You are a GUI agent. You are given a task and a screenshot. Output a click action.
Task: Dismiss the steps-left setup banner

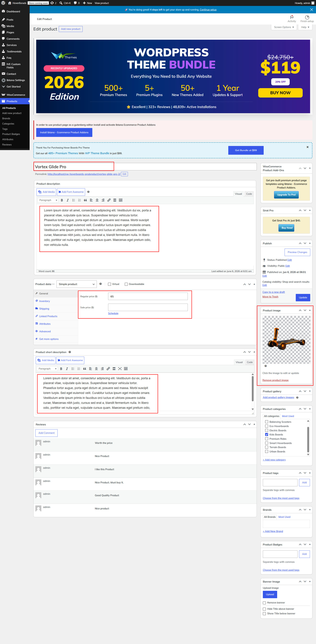pyautogui.click(x=312, y=10)
